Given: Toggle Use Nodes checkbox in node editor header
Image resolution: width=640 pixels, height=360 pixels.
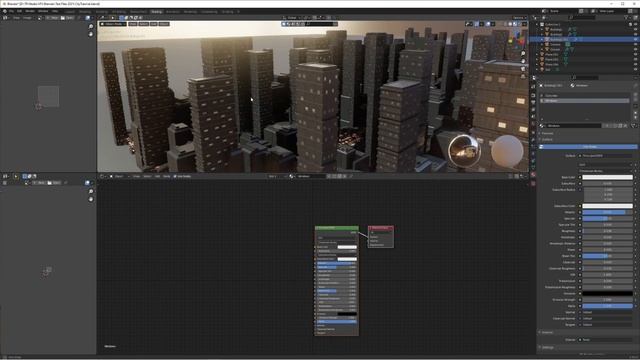Looking at the screenshot, I should click(175, 176).
